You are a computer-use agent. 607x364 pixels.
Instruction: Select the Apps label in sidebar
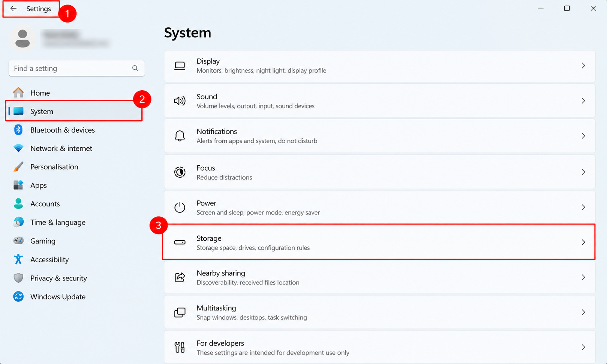click(x=39, y=185)
